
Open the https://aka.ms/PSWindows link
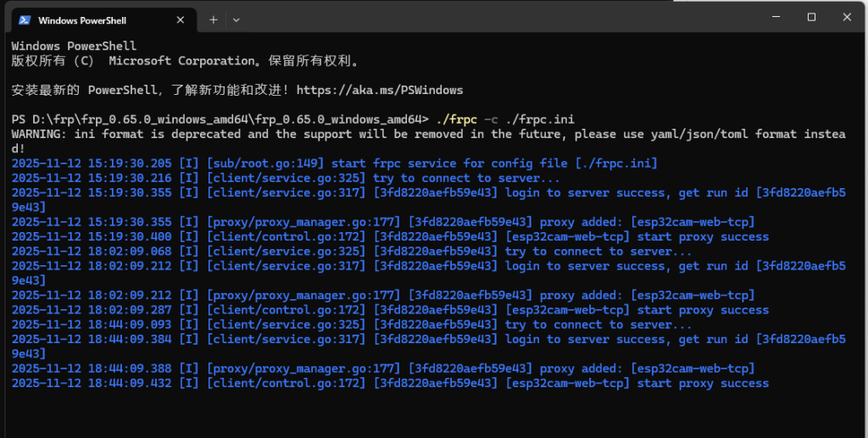pyautogui.click(x=380, y=90)
